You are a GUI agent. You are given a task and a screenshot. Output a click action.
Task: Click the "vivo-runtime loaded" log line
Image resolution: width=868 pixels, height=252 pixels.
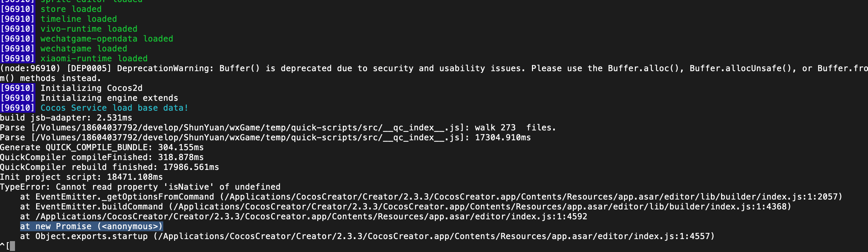click(x=89, y=29)
